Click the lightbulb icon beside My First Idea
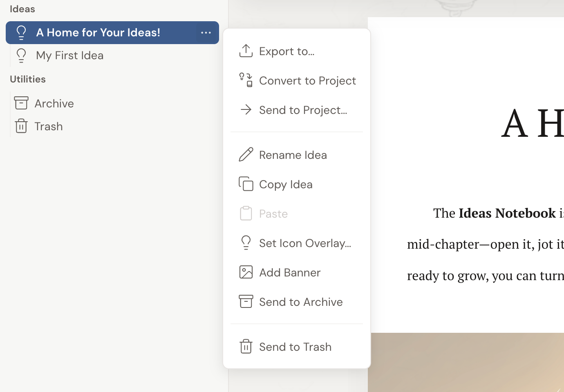The image size is (564, 392). coord(21,55)
